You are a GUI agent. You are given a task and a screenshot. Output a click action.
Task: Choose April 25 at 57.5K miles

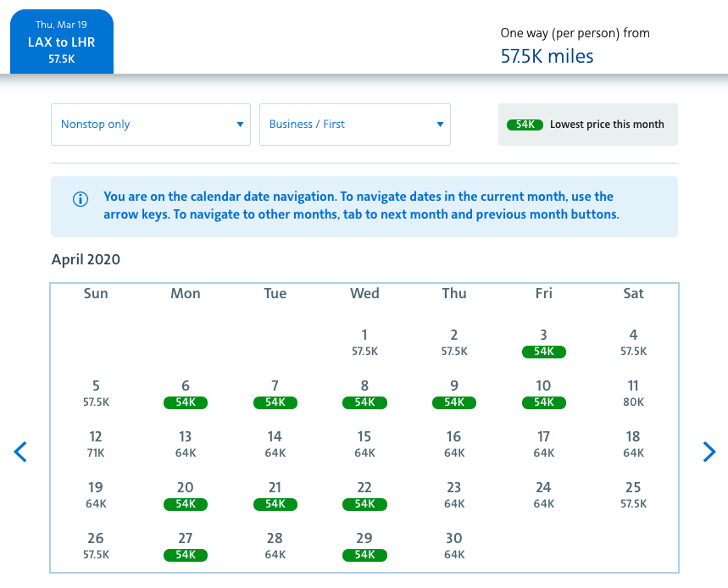[x=633, y=496]
